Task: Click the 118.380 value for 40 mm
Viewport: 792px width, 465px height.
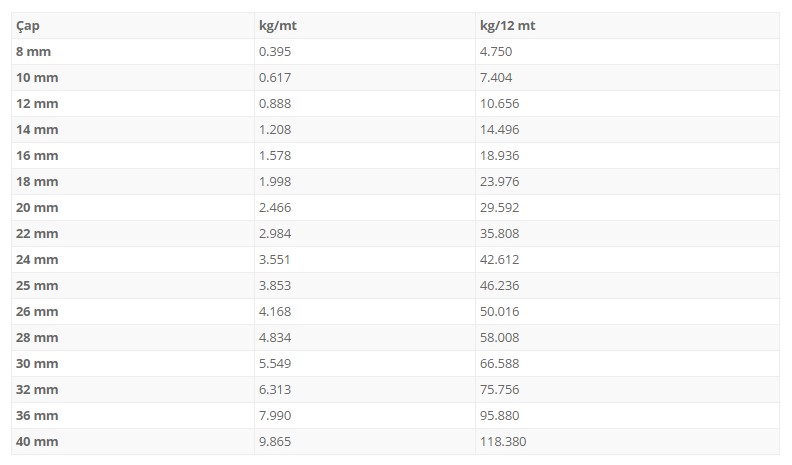Action: [503, 442]
